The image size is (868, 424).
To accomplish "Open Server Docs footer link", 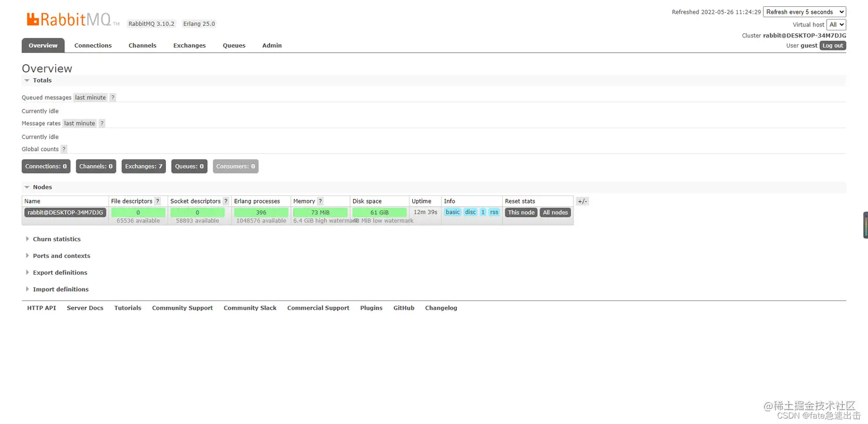I will pos(85,308).
